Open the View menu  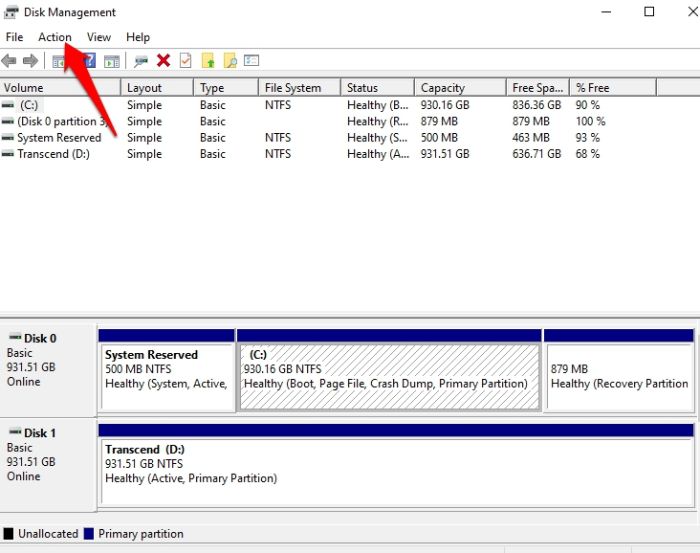tap(99, 37)
